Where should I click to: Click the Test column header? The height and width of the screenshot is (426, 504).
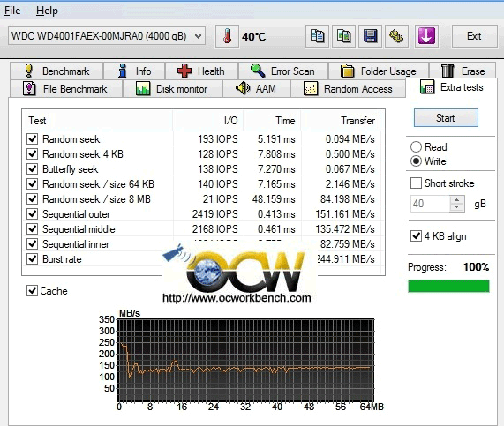coord(98,121)
